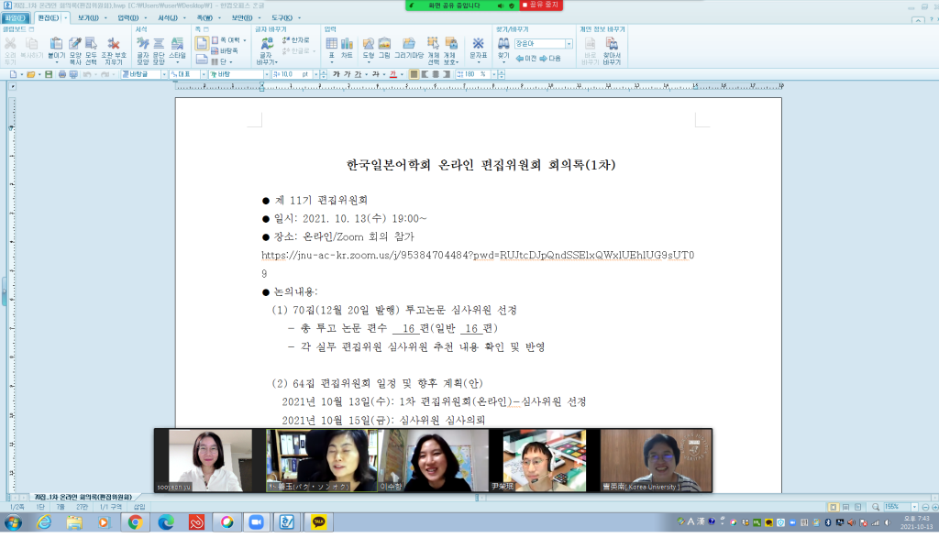Open Paragraph Shape (문단 모양) dialog

[159, 50]
